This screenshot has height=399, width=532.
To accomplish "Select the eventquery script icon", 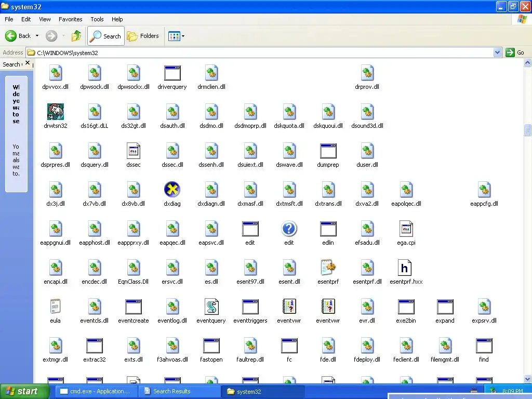I will click(x=211, y=307).
